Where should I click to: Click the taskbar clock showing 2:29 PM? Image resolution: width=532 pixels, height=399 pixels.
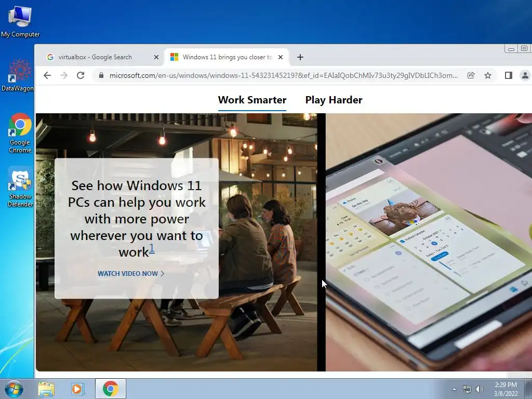[506, 389]
